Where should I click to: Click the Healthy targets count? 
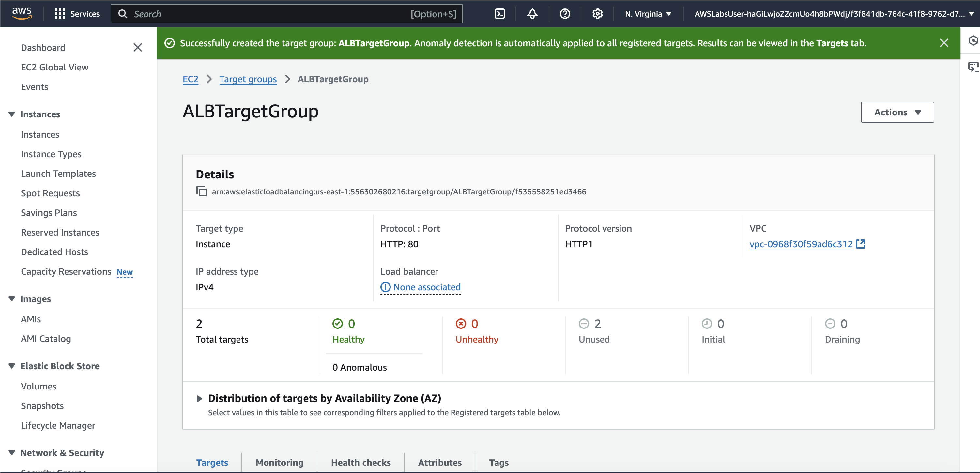point(352,324)
